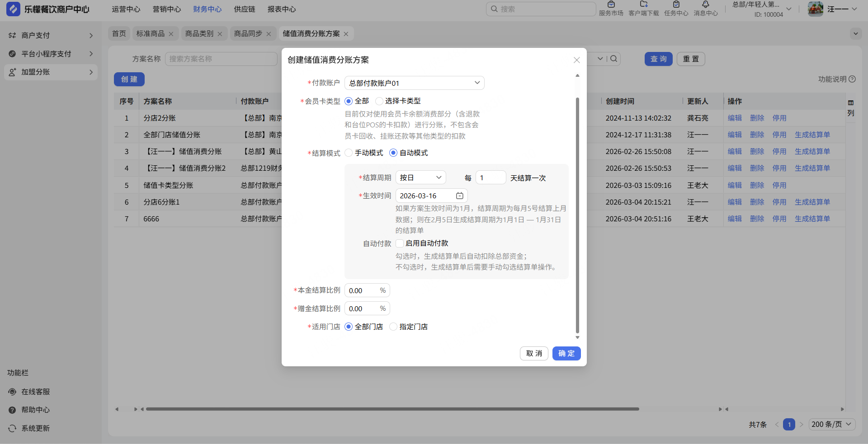This screenshot has height=444, width=868.
Task: Open the 任务中心 task center icon
Action: point(676,5)
